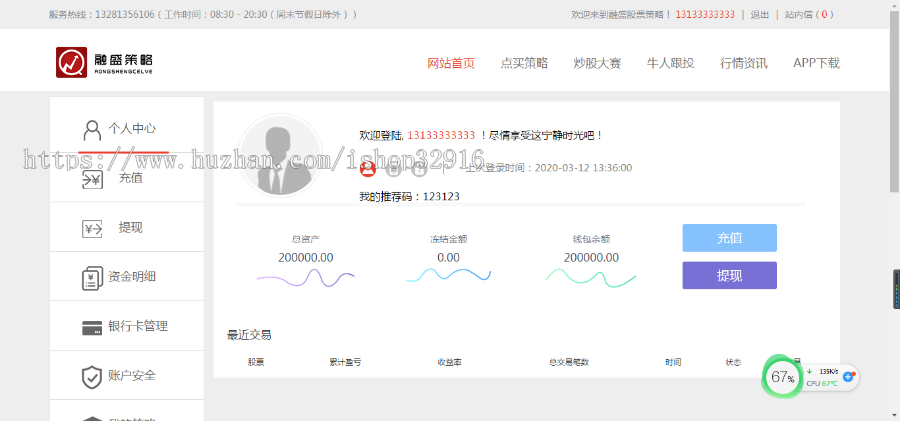Click the right-edge dark side panel handle

pyautogui.click(x=897, y=289)
